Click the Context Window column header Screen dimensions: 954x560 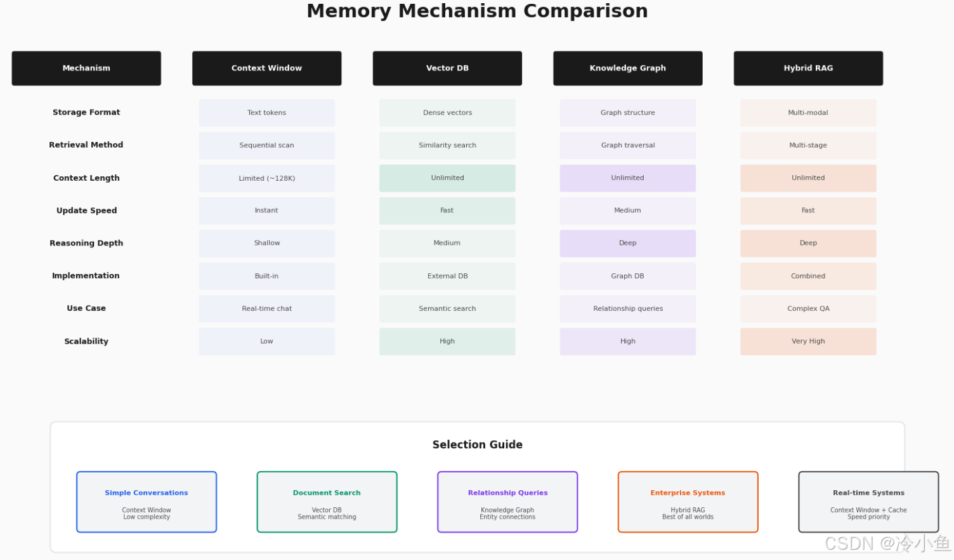[x=266, y=68]
